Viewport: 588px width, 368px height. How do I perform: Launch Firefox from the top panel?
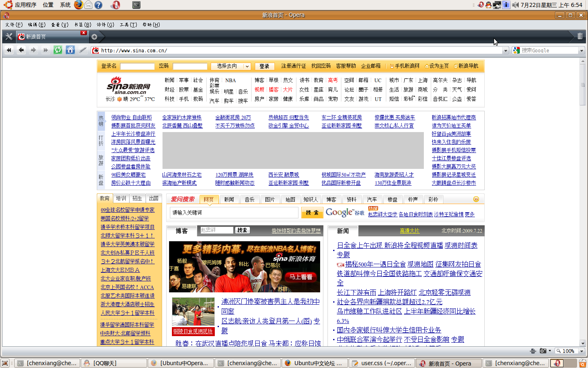(x=78, y=4)
